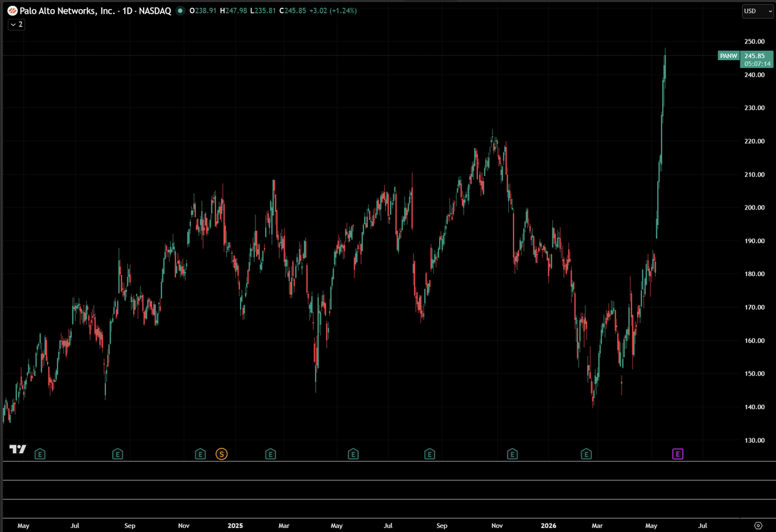Click the low value L235.81

tap(263, 11)
